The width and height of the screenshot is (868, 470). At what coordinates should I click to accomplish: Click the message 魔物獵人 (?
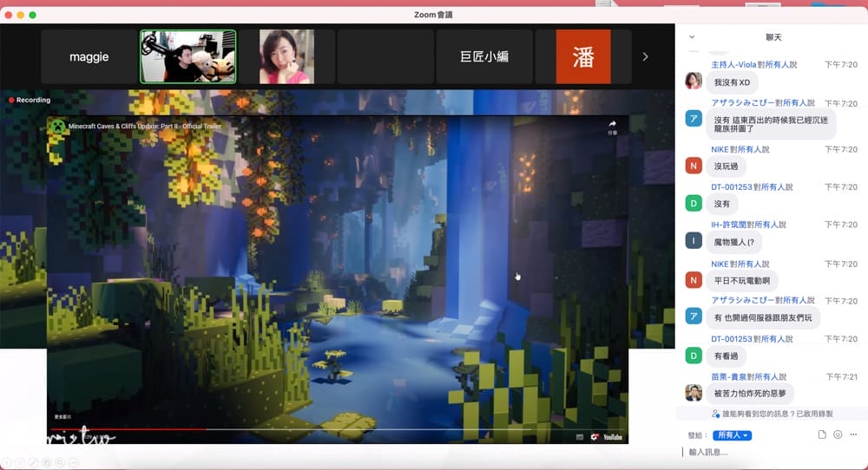click(x=734, y=242)
